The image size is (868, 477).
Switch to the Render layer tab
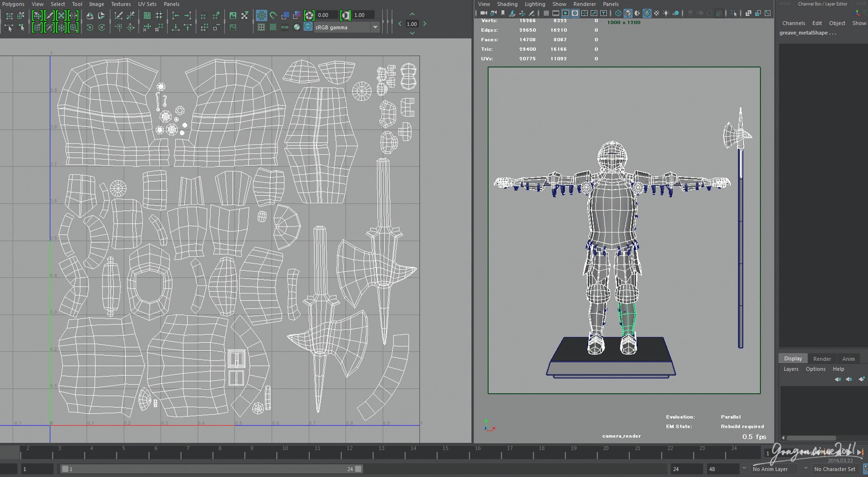coord(821,359)
